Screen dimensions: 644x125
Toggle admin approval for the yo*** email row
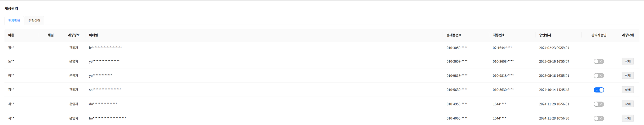[x=599, y=76]
